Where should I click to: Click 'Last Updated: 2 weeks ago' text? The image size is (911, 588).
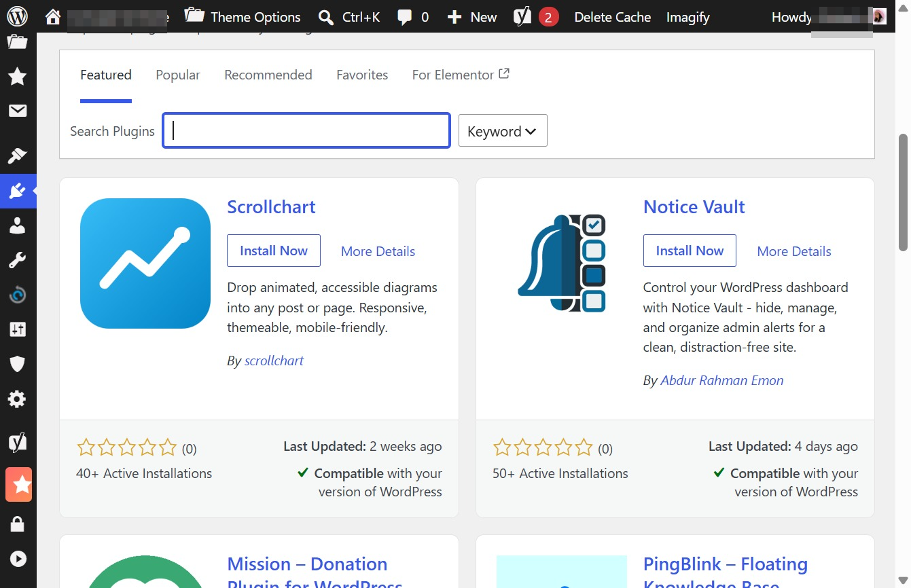coord(363,446)
